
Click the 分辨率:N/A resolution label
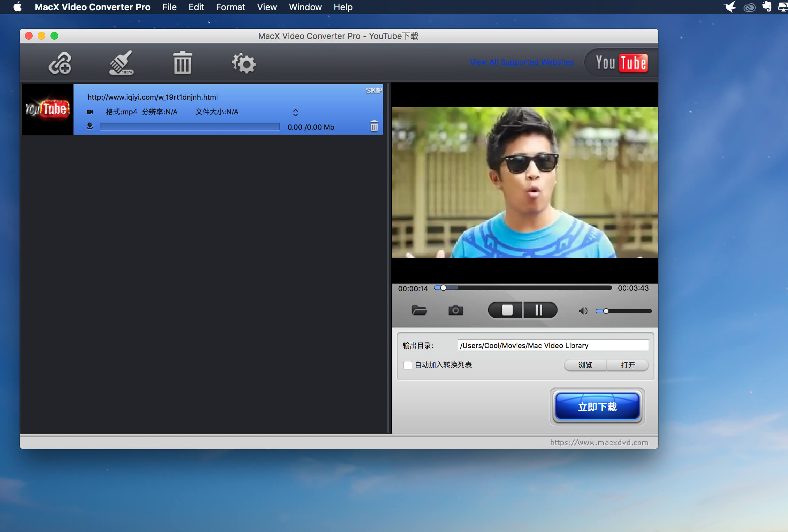[x=159, y=112]
